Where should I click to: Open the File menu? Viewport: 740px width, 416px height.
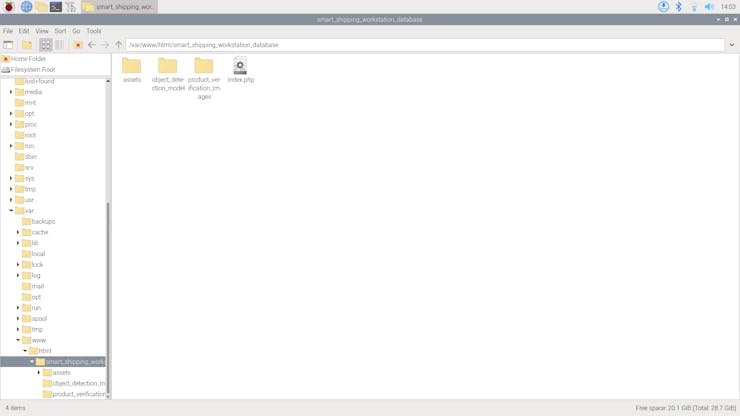(8, 31)
